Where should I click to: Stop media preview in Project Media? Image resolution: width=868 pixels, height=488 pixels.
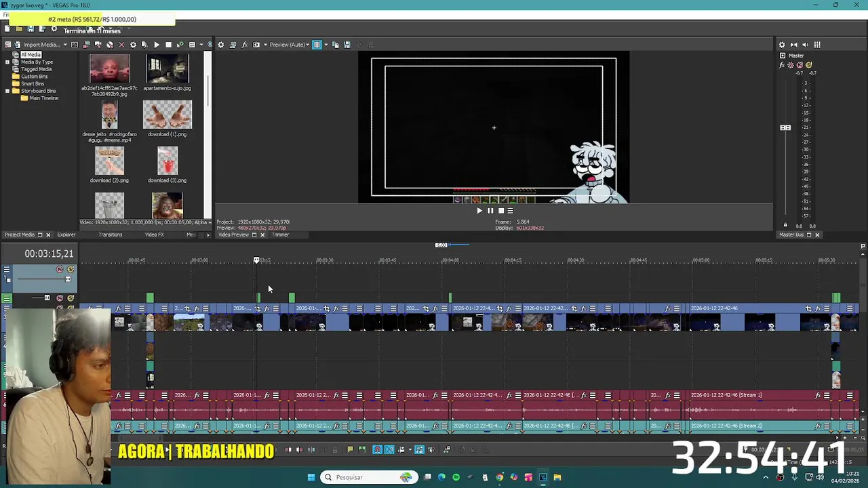tap(168, 45)
